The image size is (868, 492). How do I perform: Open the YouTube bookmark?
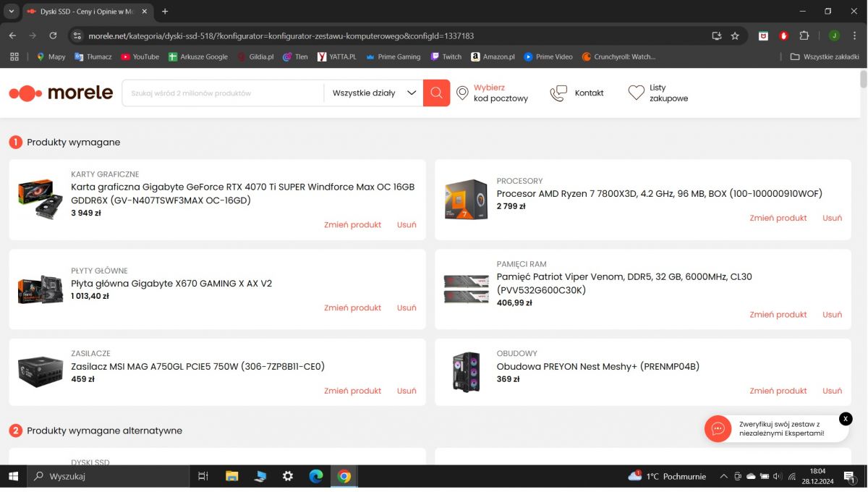click(140, 56)
